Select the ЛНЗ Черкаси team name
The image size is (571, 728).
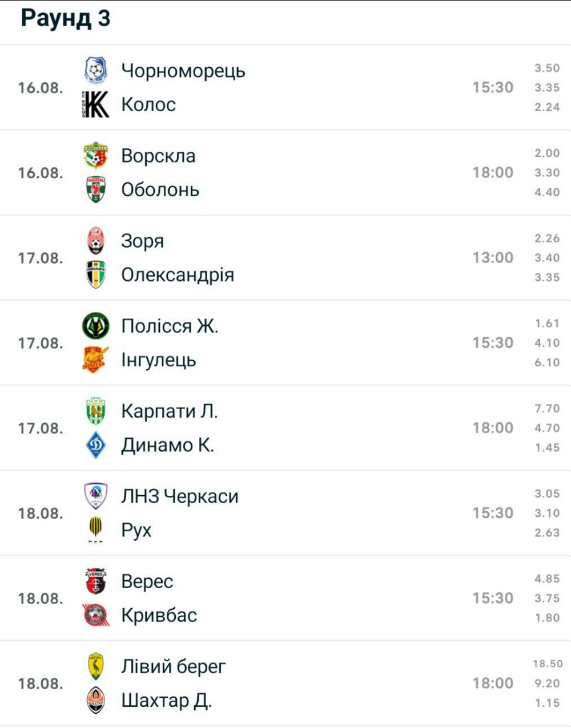(180, 496)
